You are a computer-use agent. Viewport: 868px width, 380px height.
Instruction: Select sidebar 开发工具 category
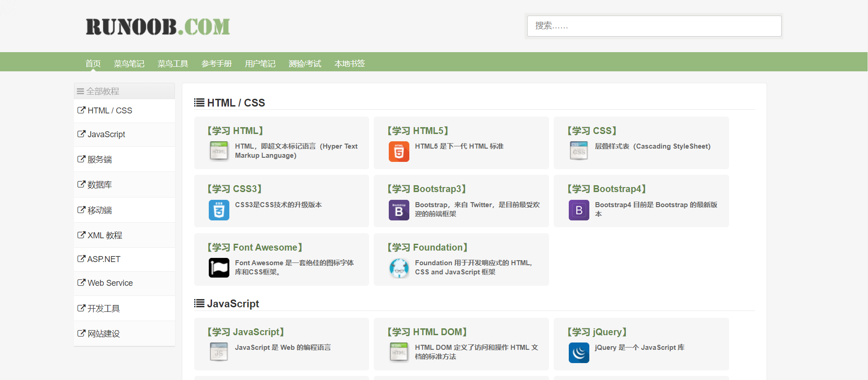click(x=124, y=308)
